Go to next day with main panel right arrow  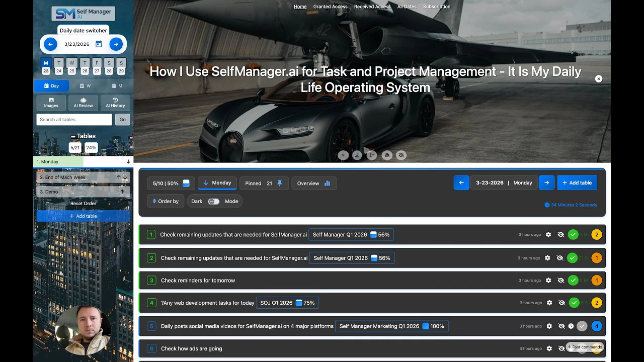tap(546, 183)
